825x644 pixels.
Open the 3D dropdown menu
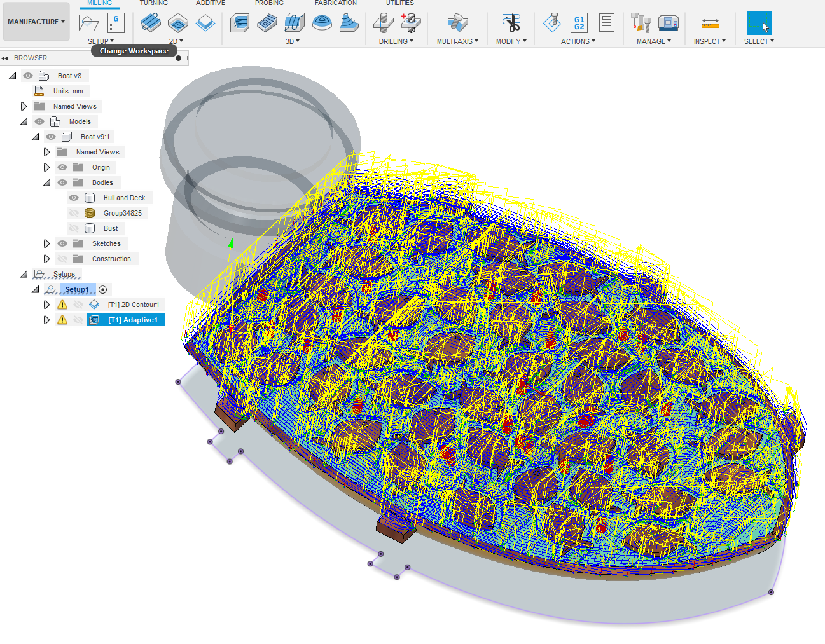[292, 41]
